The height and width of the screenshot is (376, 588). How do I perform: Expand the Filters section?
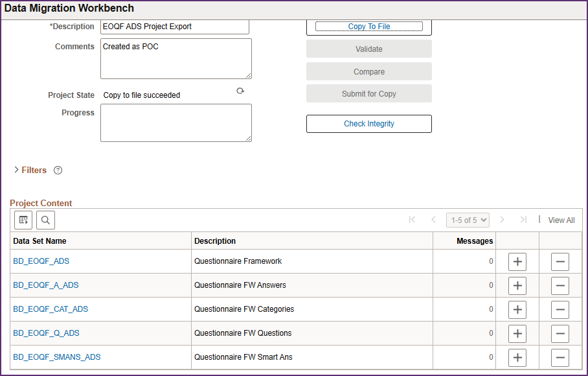pyautogui.click(x=30, y=170)
